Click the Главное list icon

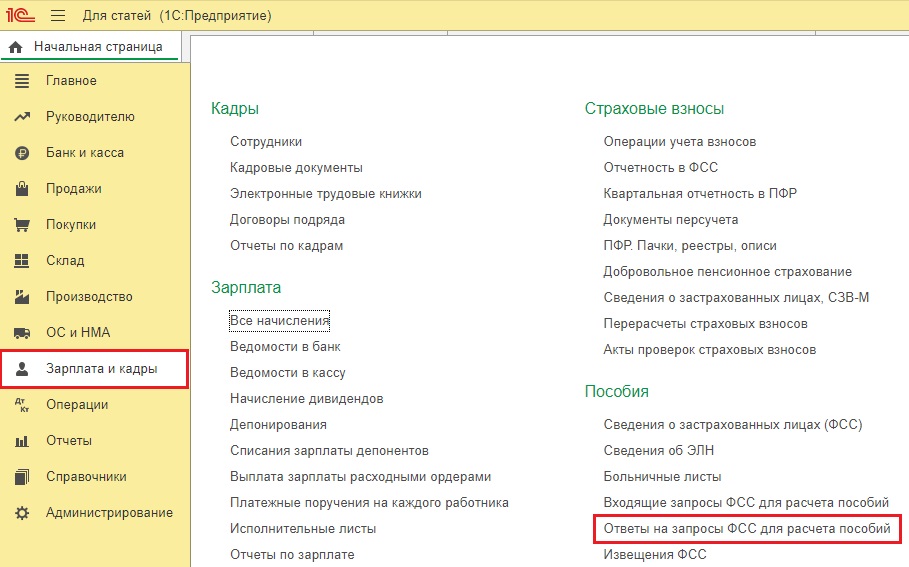pyautogui.click(x=22, y=81)
